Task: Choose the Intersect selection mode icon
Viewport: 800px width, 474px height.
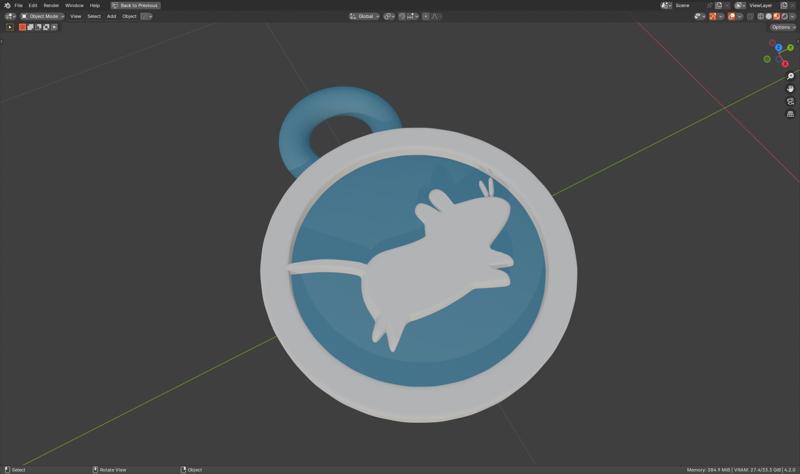Action: coord(54,27)
